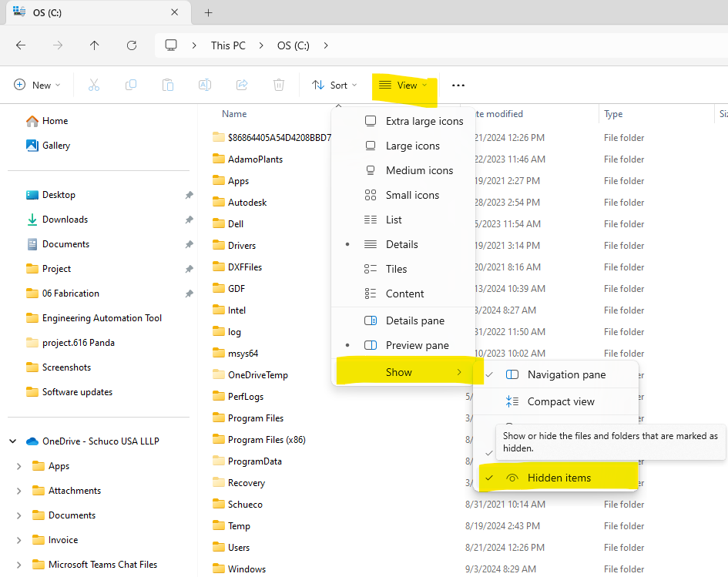
Task: Select Downloads in Quick access sidebar
Action: (x=65, y=220)
